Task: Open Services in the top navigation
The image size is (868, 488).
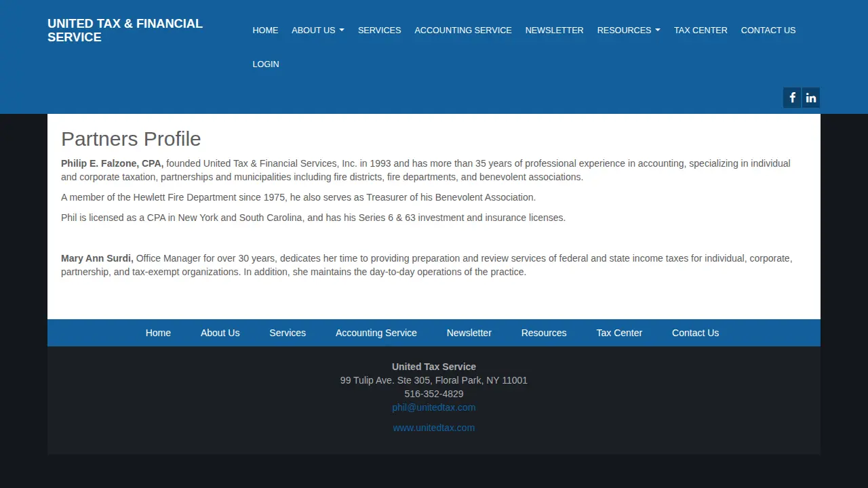Action: click(x=379, y=30)
